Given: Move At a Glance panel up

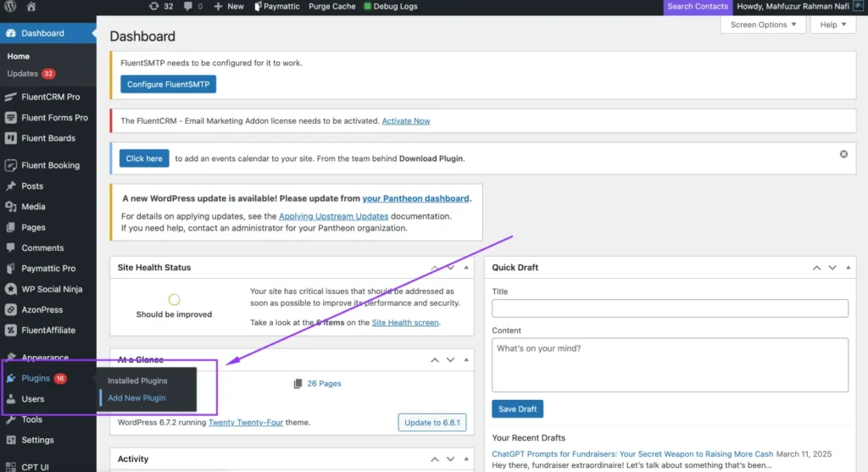Looking at the screenshot, I should 435,359.
